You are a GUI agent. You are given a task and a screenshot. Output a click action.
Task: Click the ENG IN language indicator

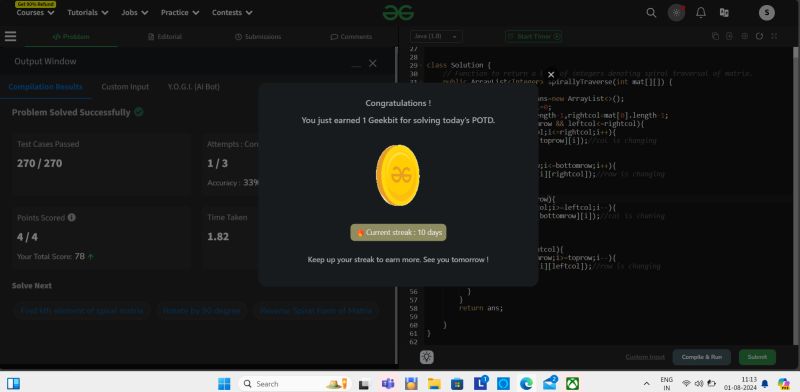[x=666, y=383]
